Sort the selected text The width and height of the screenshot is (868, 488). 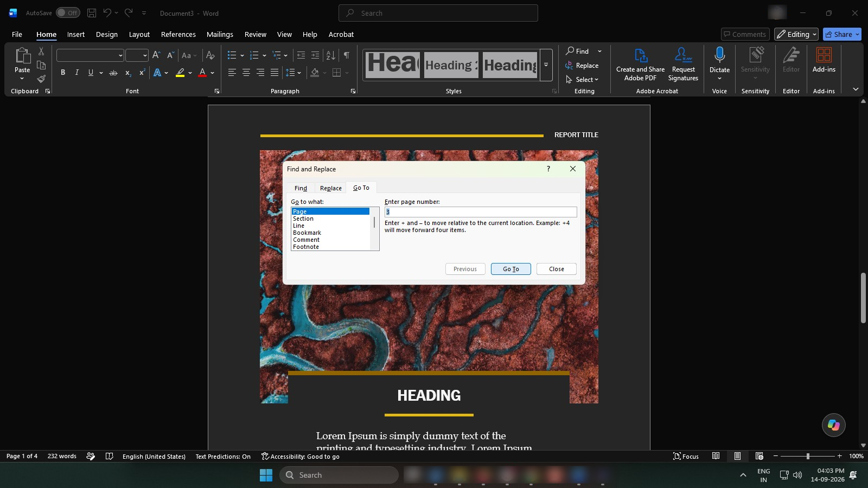click(x=330, y=55)
